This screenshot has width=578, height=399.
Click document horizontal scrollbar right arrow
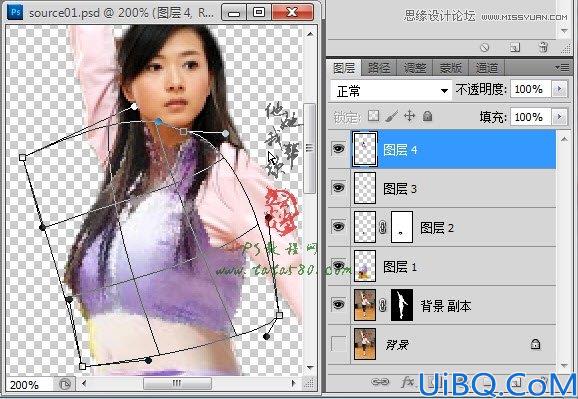coord(294,383)
